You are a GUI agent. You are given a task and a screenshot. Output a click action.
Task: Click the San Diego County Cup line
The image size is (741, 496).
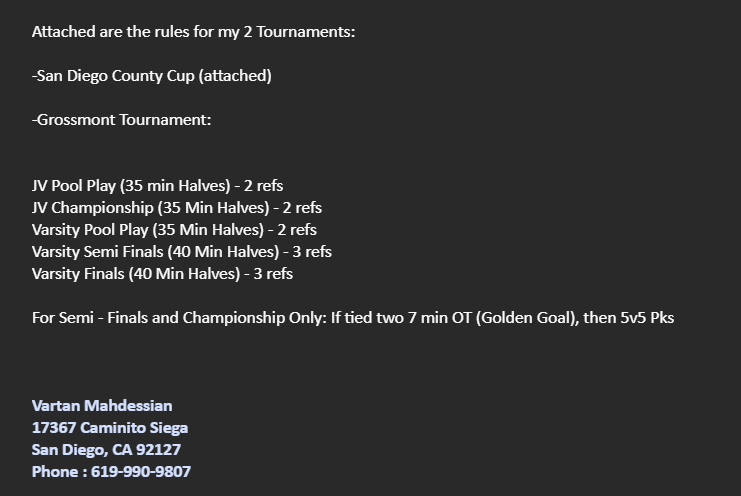[x=152, y=76]
